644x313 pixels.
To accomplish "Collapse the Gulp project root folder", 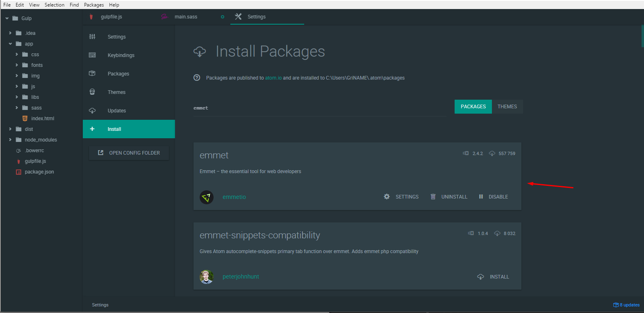I will (x=7, y=18).
